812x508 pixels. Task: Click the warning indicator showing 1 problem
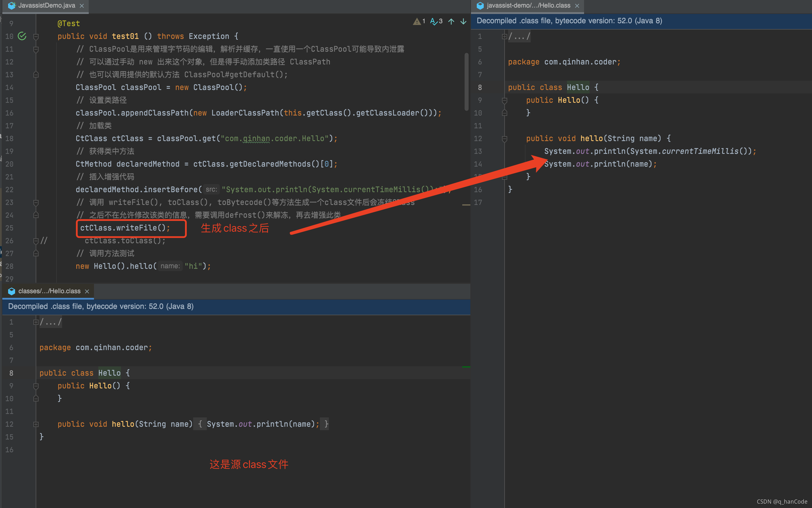point(419,21)
